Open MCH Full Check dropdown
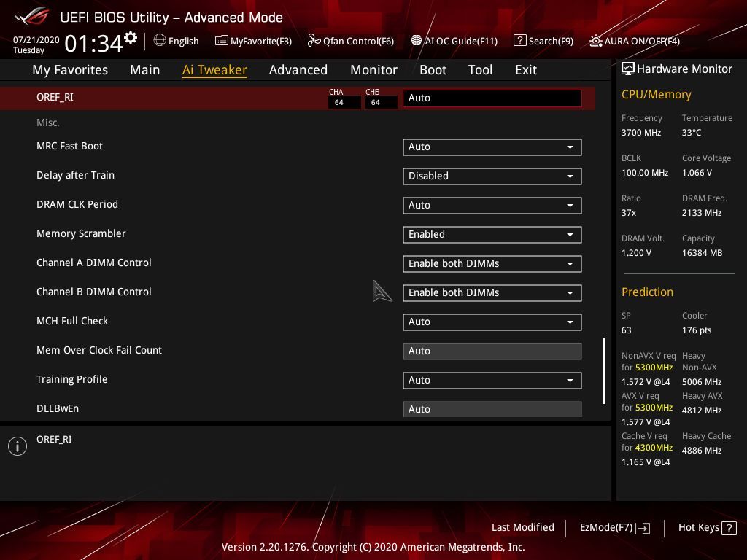The height and width of the screenshot is (560, 747). coord(492,322)
